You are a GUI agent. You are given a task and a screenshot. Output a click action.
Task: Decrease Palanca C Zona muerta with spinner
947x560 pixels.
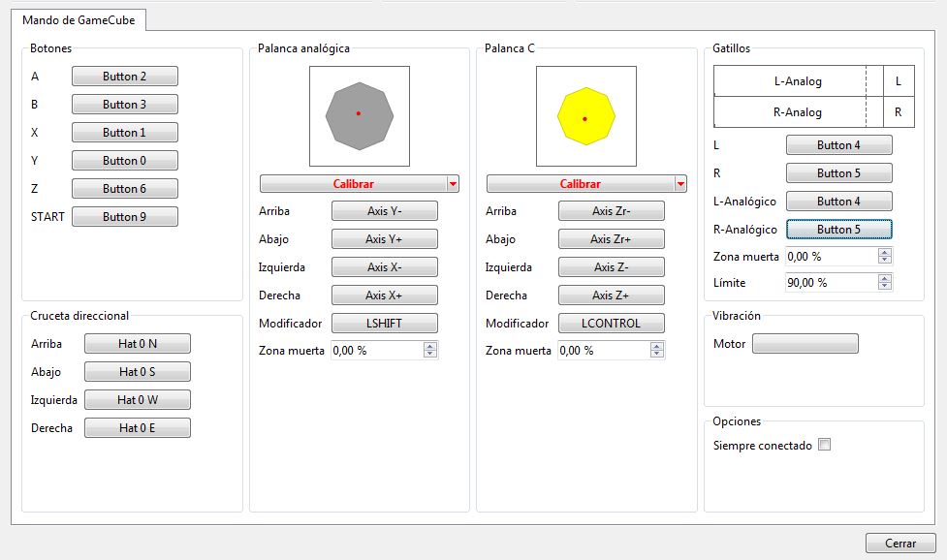coord(657,355)
